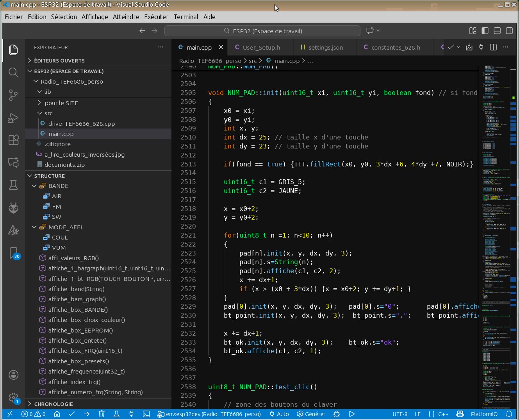Open the Run and Debug view
The image size is (519, 420).
13,118
